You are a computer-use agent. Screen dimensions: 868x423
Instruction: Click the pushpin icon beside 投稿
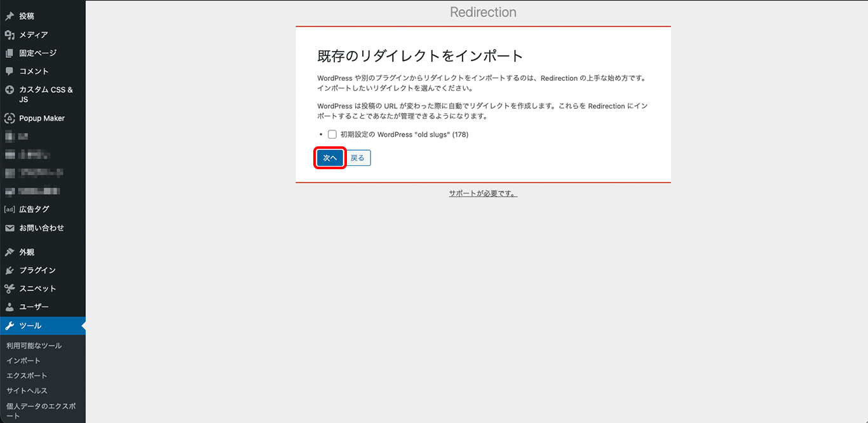[10, 17]
